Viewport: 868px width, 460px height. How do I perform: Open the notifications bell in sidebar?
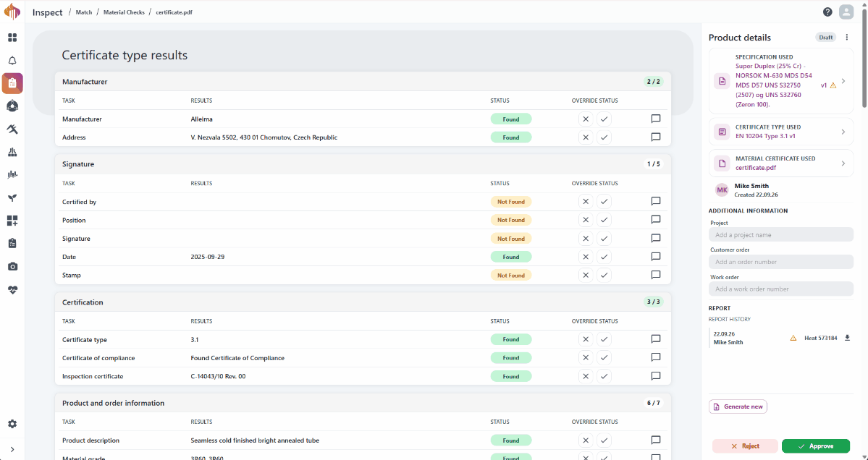pos(12,61)
